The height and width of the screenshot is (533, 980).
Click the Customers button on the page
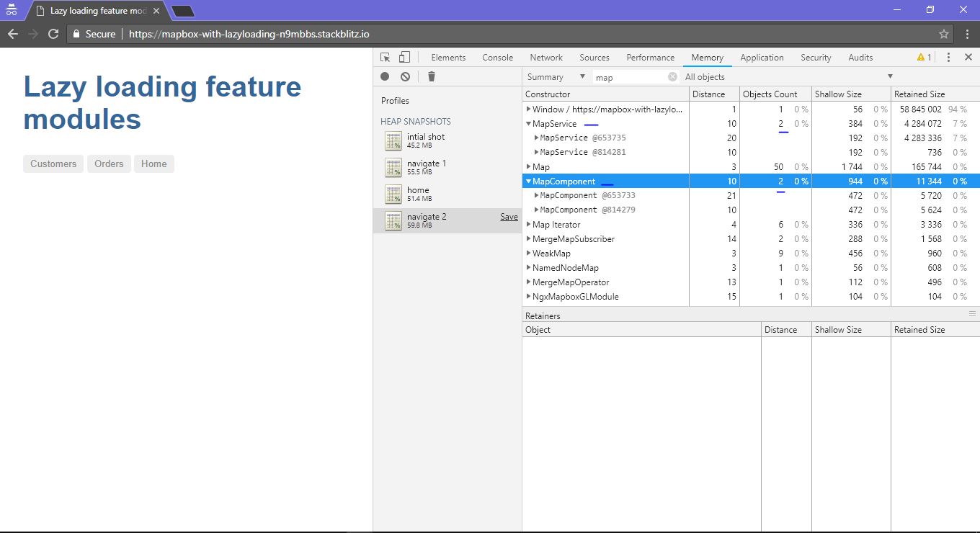point(53,164)
